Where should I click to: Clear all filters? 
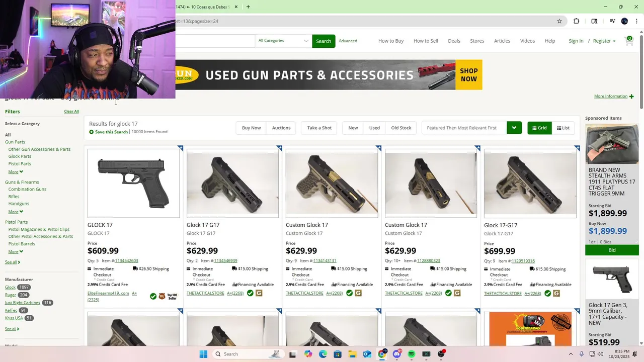71,111
